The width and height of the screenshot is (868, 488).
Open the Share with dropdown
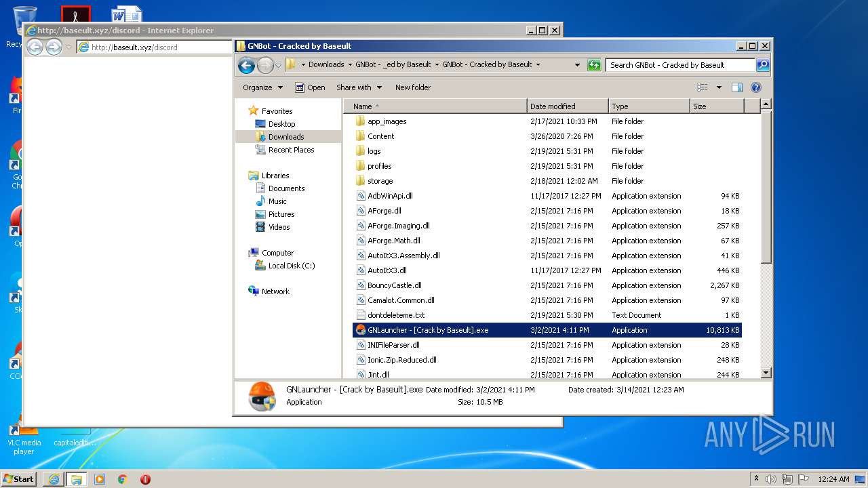(x=359, y=87)
